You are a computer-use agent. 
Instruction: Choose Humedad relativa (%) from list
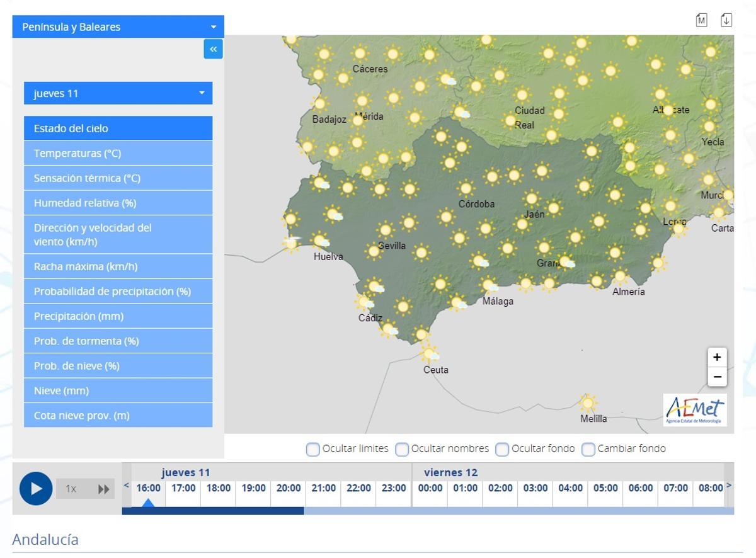point(118,203)
